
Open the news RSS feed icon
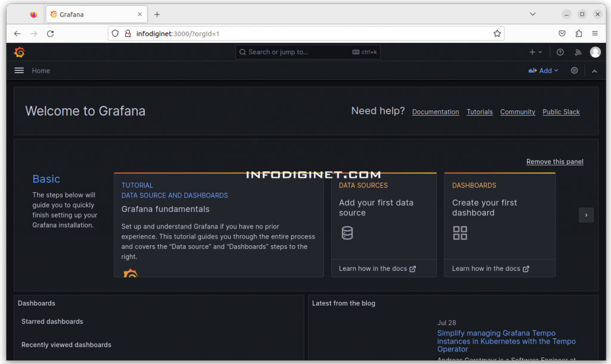tap(578, 52)
